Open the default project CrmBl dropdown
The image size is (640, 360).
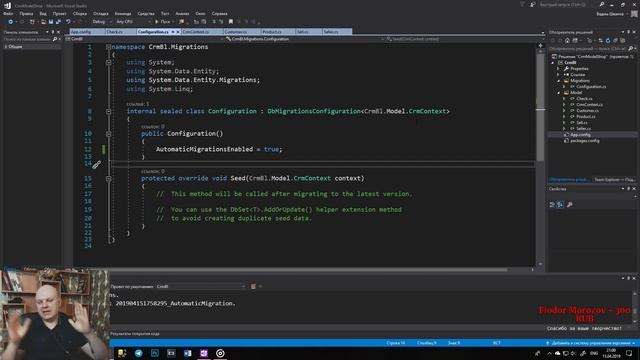pyautogui.click(x=201, y=287)
